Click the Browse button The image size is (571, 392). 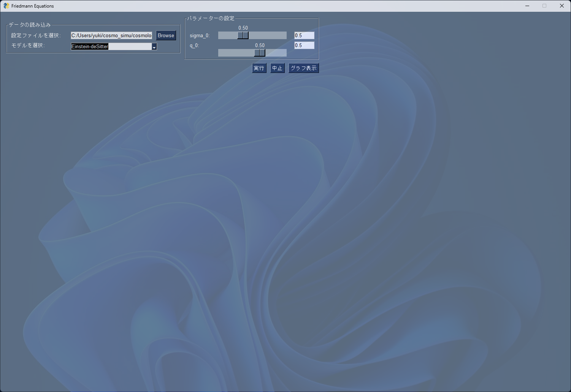166,35
